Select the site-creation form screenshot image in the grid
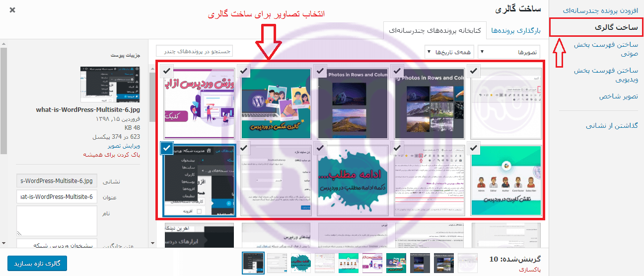644x276 pixels. [x=276, y=180]
